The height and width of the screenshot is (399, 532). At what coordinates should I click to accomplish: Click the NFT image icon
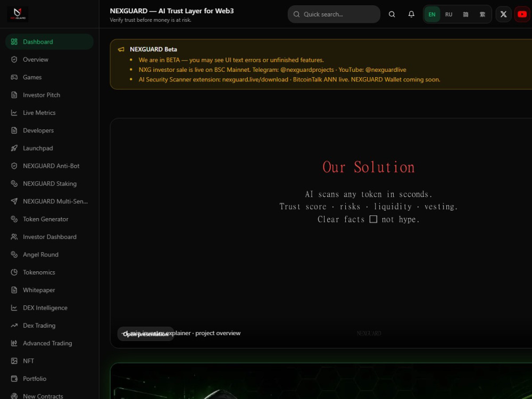14,361
